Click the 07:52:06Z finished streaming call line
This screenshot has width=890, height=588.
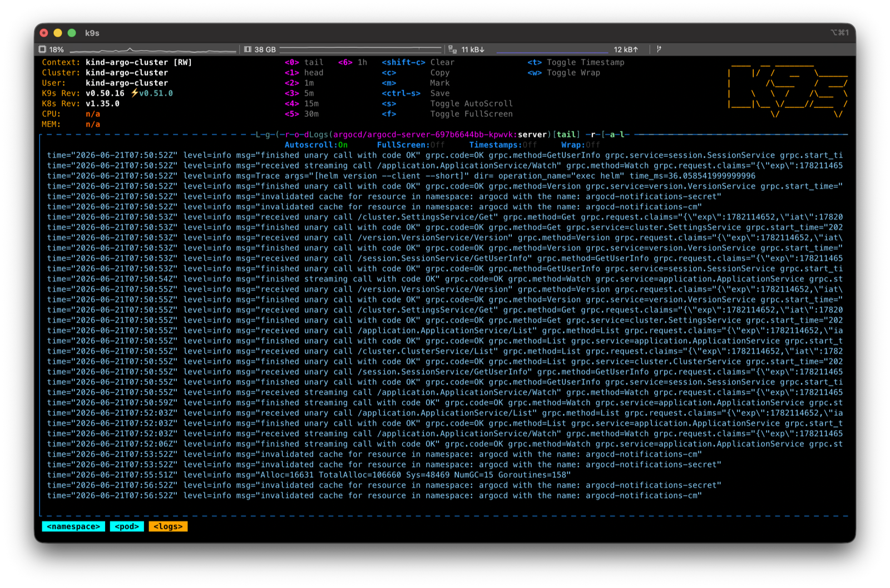(x=444, y=444)
